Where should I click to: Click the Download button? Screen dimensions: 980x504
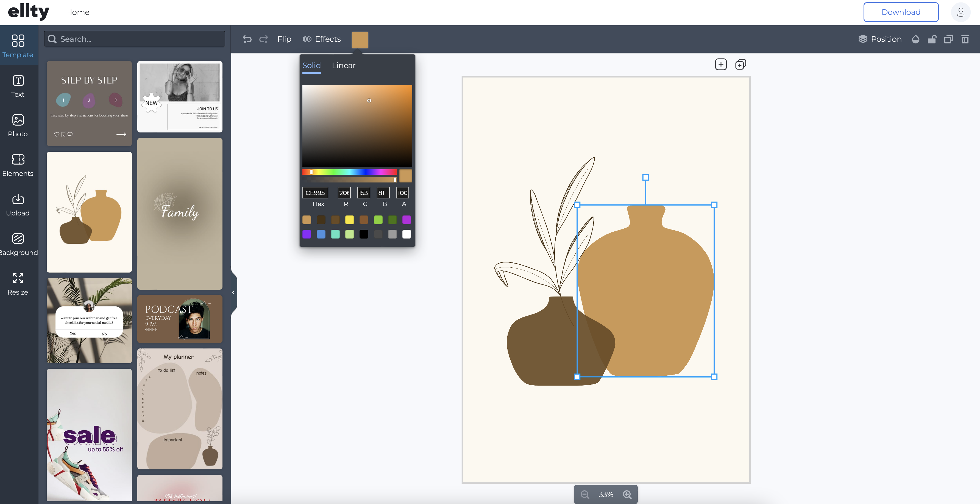(901, 12)
